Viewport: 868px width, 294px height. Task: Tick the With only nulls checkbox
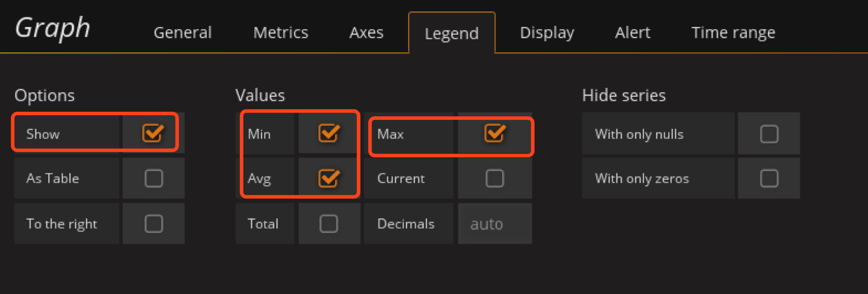(769, 134)
